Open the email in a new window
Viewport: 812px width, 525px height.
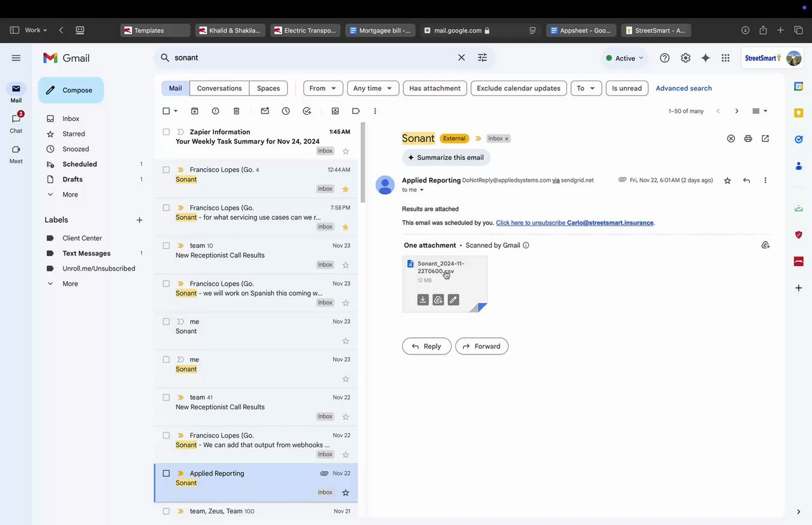pyautogui.click(x=765, y=138)
